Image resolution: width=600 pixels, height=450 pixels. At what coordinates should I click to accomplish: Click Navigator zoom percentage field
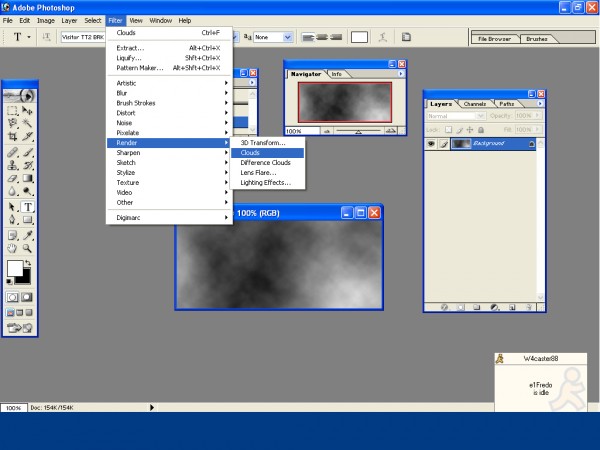302,131
